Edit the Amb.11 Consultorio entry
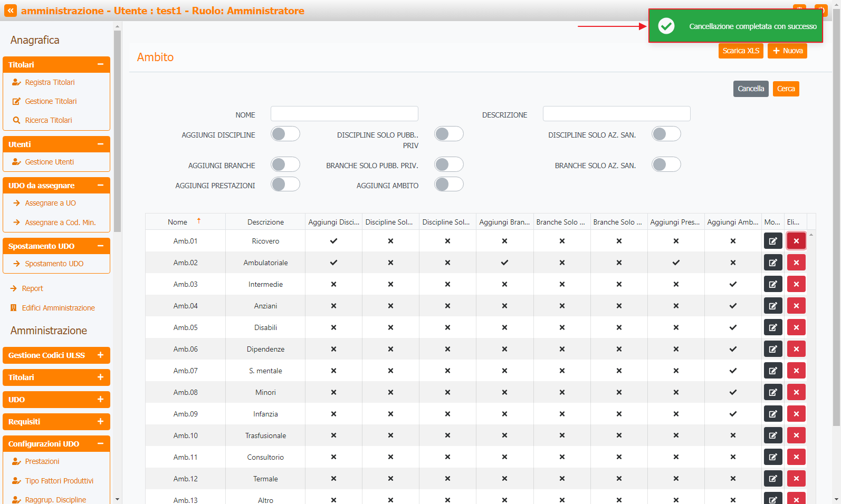Screen dimensions: 841x504 click(x=772, y=457)
